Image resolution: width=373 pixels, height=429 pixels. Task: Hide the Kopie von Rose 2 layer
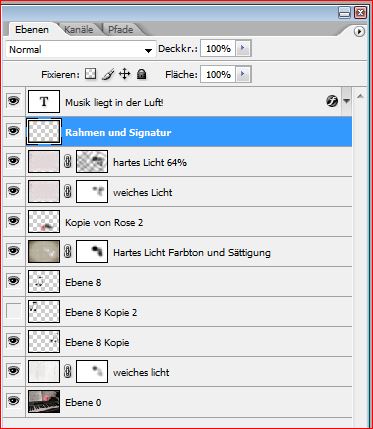[13, 220]
